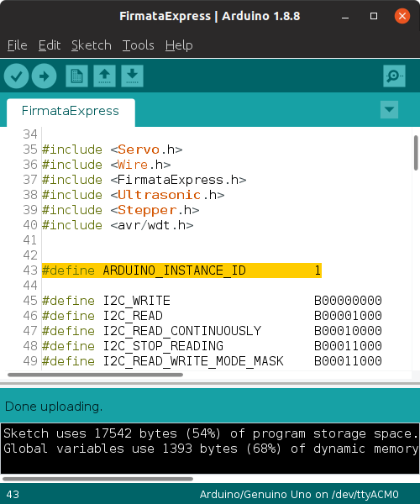This screenshot has height=504, width=420.
Task: Save the sketch using the down-arrow icon
Action: click(x=132, y=76)
